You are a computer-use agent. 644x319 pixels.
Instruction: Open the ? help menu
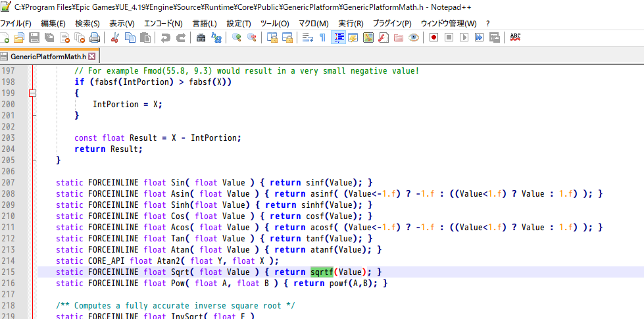coord(488,24)
